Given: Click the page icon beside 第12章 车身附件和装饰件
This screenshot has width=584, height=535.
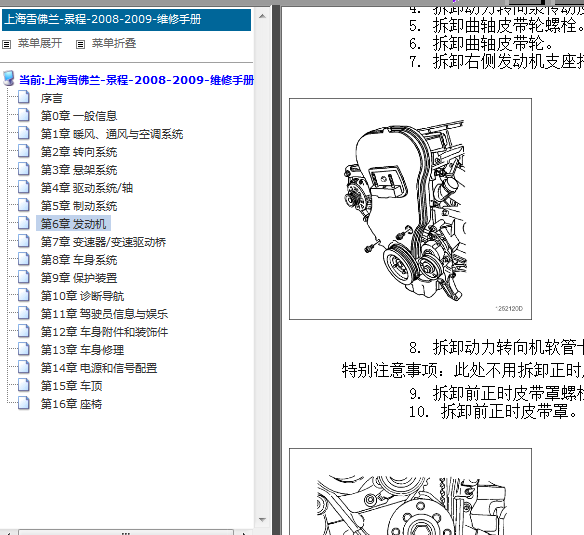Looking at the screenshot, I should click(x=24, y=331).
